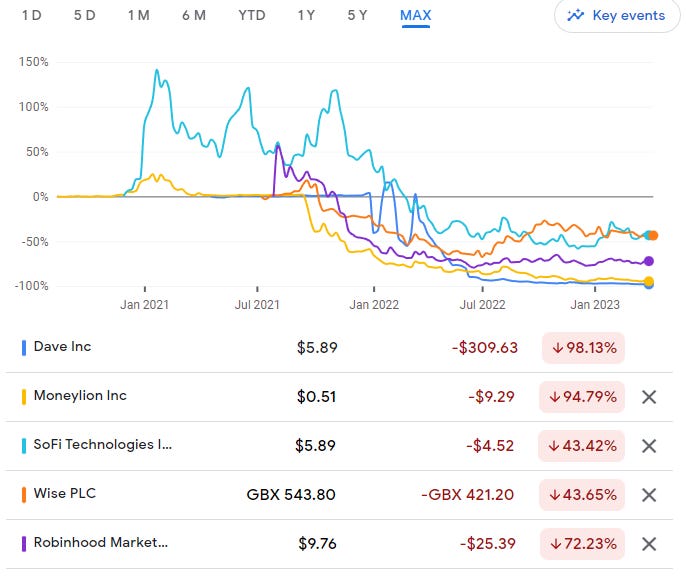686x578 pixels.
Task: Click the $9.76 Robinhood price
Action: tap(317, 544)
